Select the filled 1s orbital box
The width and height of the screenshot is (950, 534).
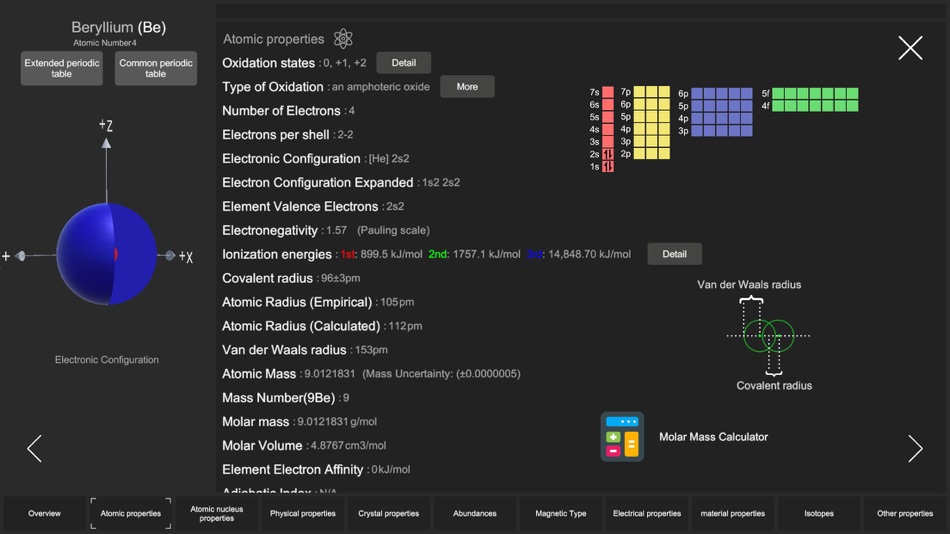point(608,167)
